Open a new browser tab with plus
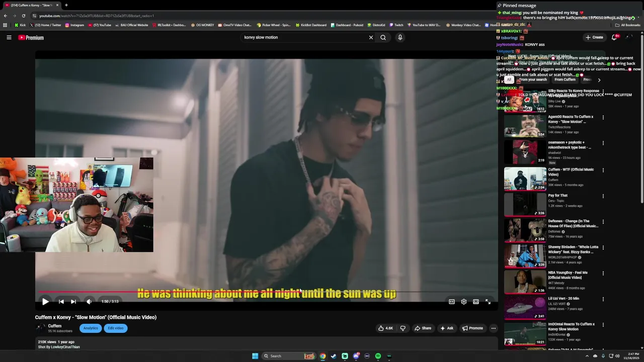This screenshot has height=362, width=644. pos(66,5)
